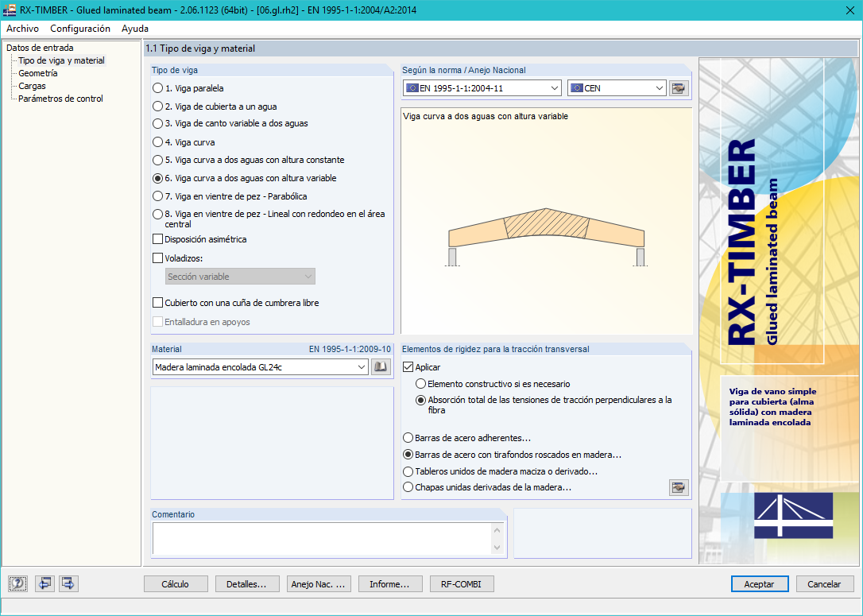The width and height of the screenshot is (863, 616).
Task: Open the Configuración menu
Action: [79, 28]
